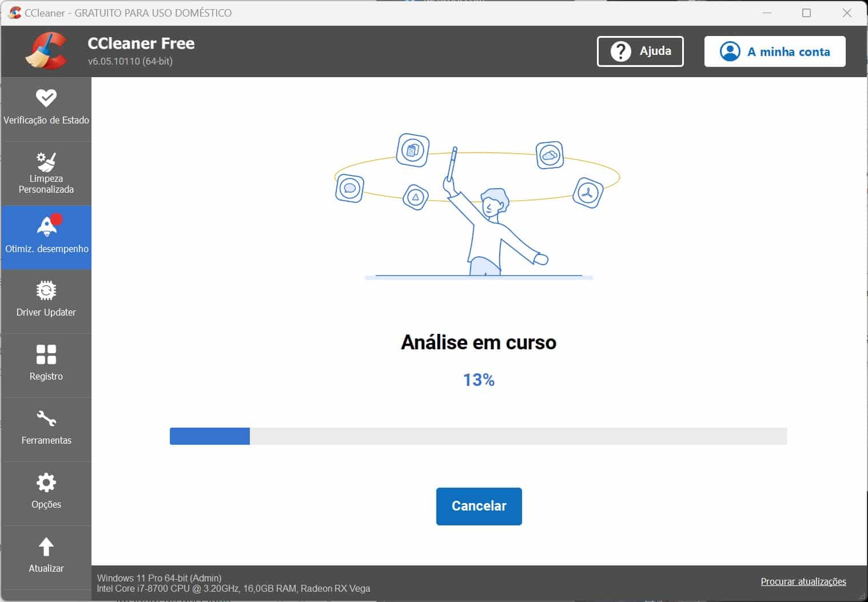Open Ferramentas wrench icon

click(x=46, y=419)
